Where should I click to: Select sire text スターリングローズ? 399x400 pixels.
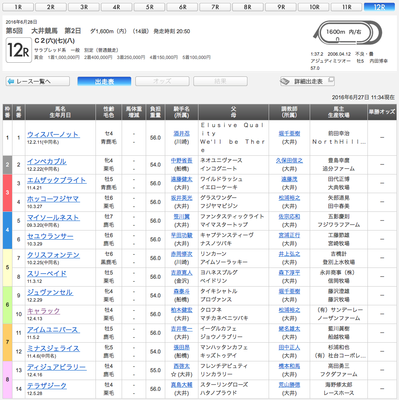(x=224, y=384)
